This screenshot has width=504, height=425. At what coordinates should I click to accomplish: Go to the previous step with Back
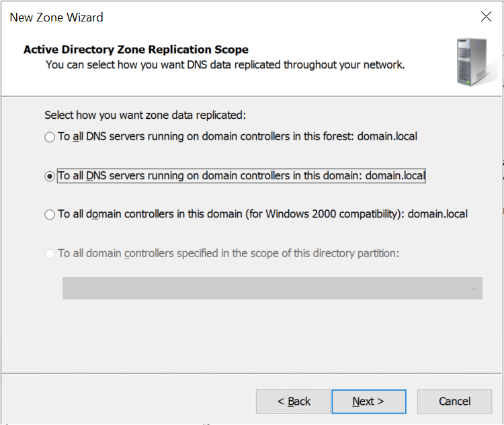pyautogui.click(x=293, y=402)
